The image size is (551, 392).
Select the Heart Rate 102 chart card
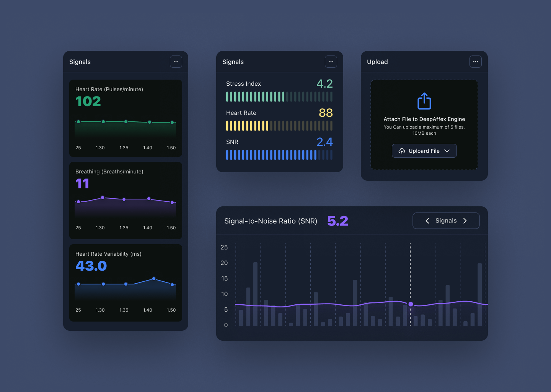(x=126, y=118)
